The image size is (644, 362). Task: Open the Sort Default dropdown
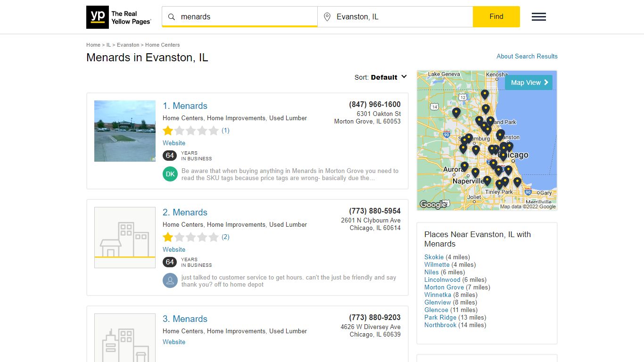click(381, 77)
